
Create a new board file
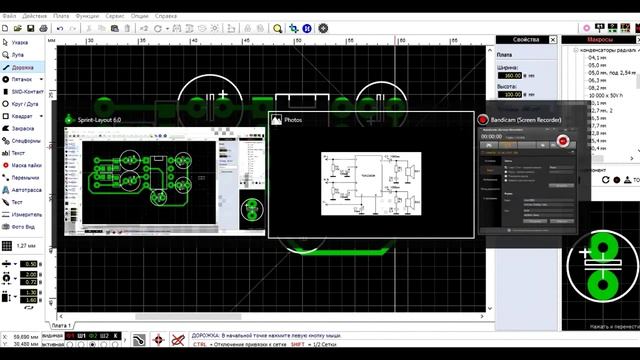point(5,28)
